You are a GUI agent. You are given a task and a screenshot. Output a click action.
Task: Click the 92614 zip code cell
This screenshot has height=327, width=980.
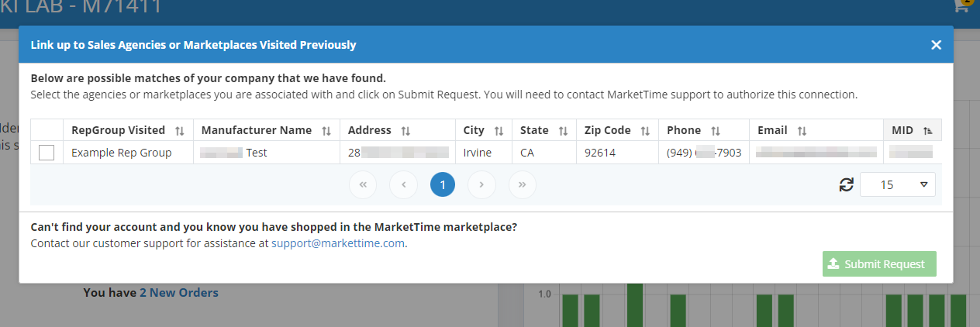617,153
